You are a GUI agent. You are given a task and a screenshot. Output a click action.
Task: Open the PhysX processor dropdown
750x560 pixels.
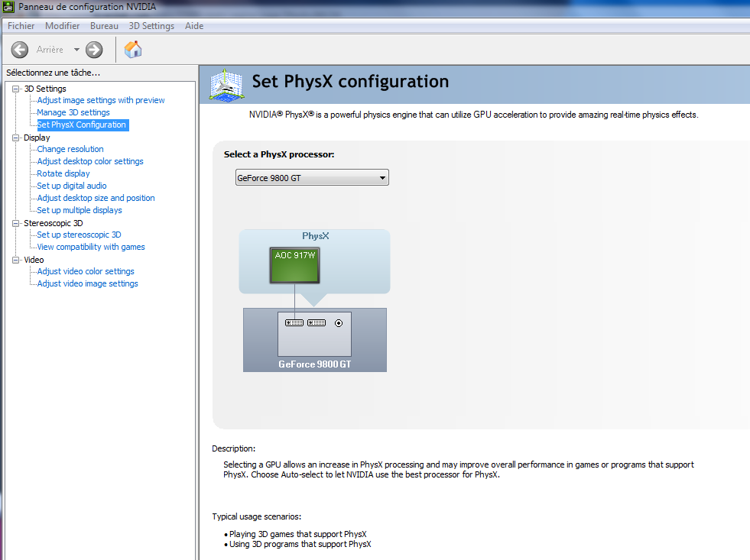312,178
